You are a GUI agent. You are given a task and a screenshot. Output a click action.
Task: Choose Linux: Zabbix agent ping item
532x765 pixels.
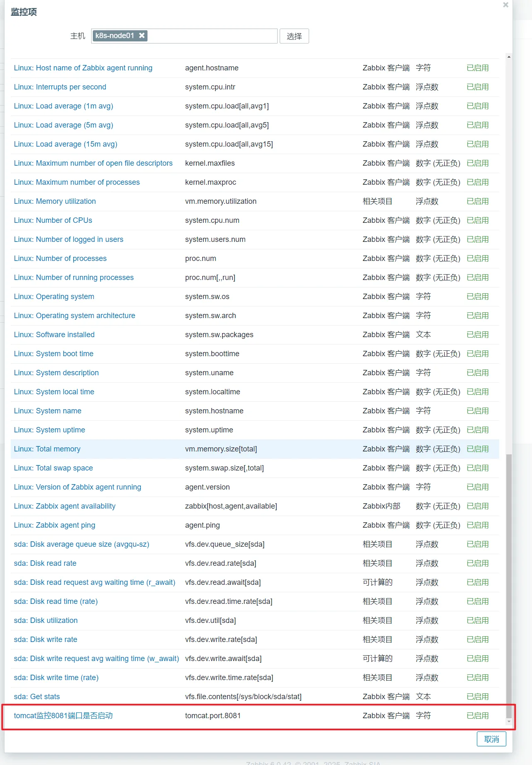coord(55,525)
